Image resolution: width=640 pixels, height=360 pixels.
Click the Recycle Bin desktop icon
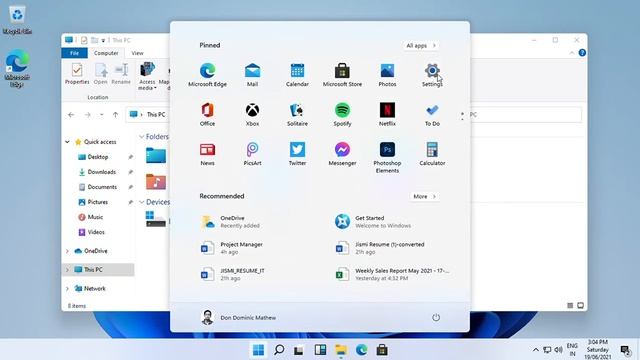17,19
